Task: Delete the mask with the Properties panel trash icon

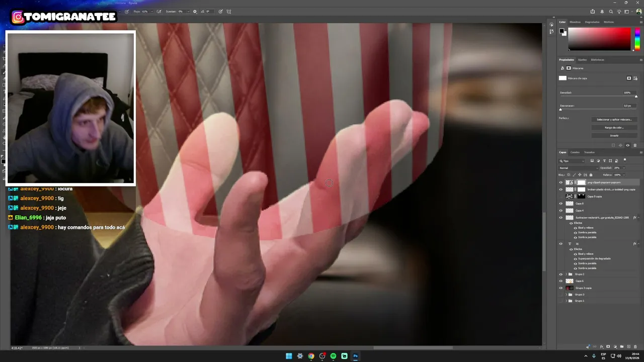Action: pos(635,145)
